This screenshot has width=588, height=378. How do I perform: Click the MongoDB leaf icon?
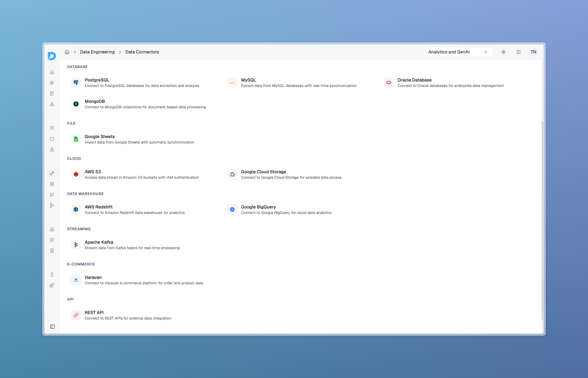click(76, 104)
